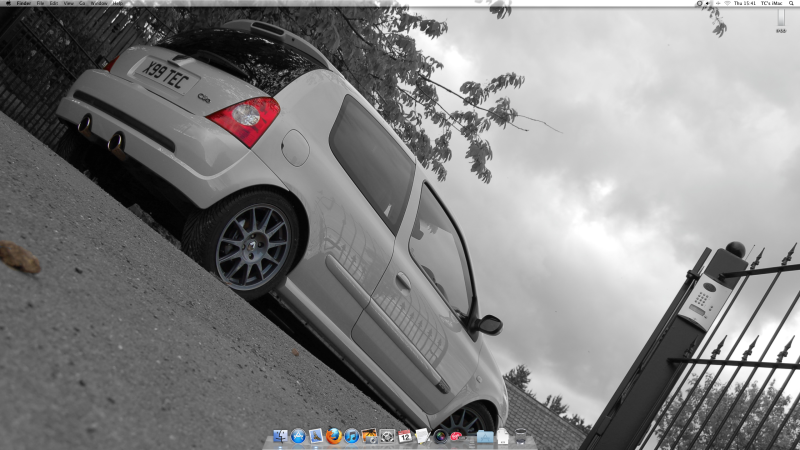800x450 pixels.
Task: Open the white documents stack in Dock
Action: point(503,436)
